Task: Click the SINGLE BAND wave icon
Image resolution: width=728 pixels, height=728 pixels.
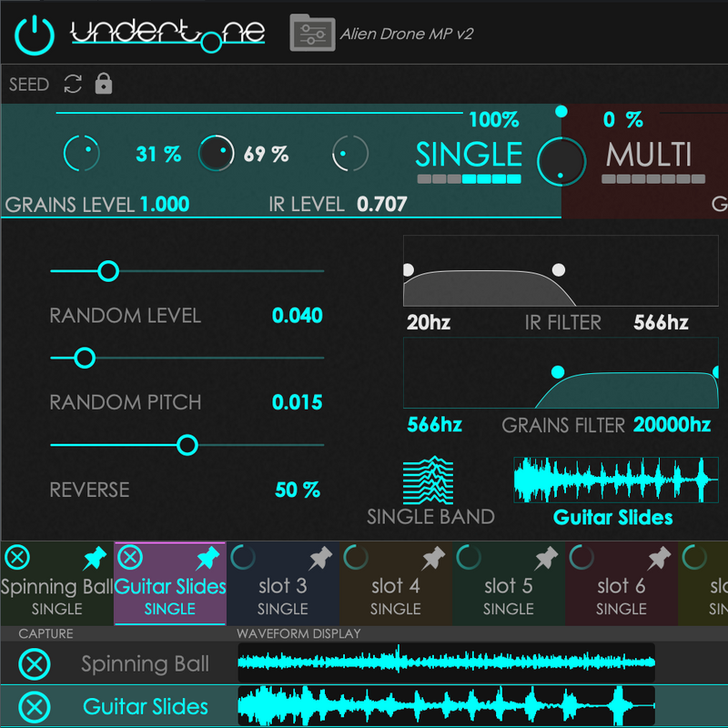Action: [428, 480]
